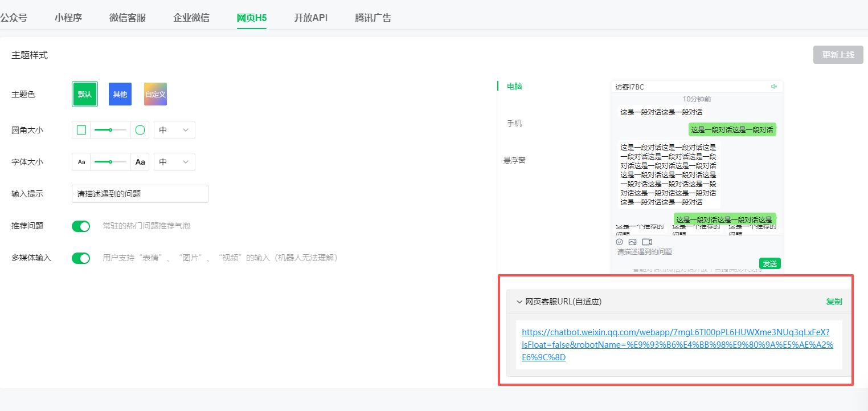Click the large rounded corner icon
This screenshot has height=411, width=868.
[x=140, y=130]
